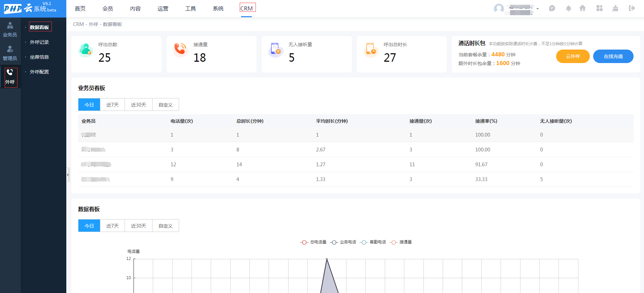Open the CRM top menu
The width and height of the screenshot is (644, 293).
(246, 8)
